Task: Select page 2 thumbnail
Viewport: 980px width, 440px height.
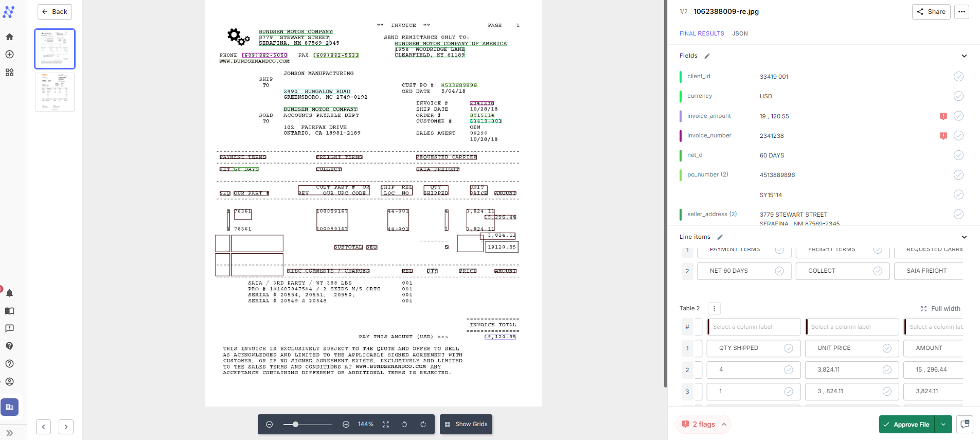Action: point(55,92)
